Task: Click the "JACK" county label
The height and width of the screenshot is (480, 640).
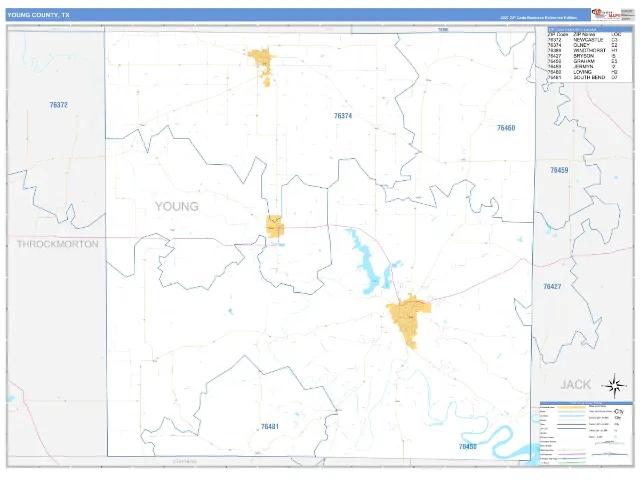Action: 576,384
